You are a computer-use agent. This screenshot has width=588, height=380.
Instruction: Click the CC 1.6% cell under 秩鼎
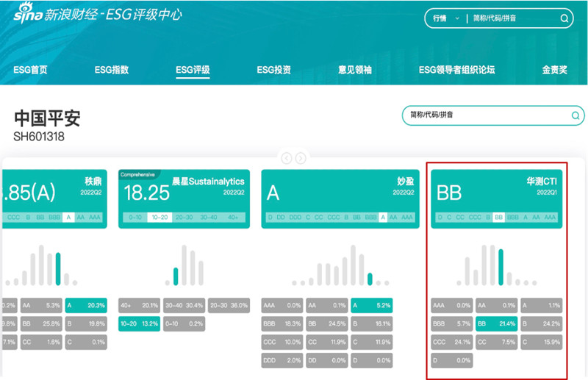coord(41,342)
